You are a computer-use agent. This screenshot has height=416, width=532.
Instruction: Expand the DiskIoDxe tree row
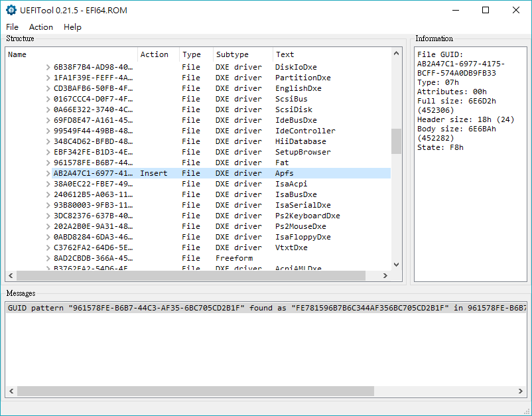pos(48,67)
